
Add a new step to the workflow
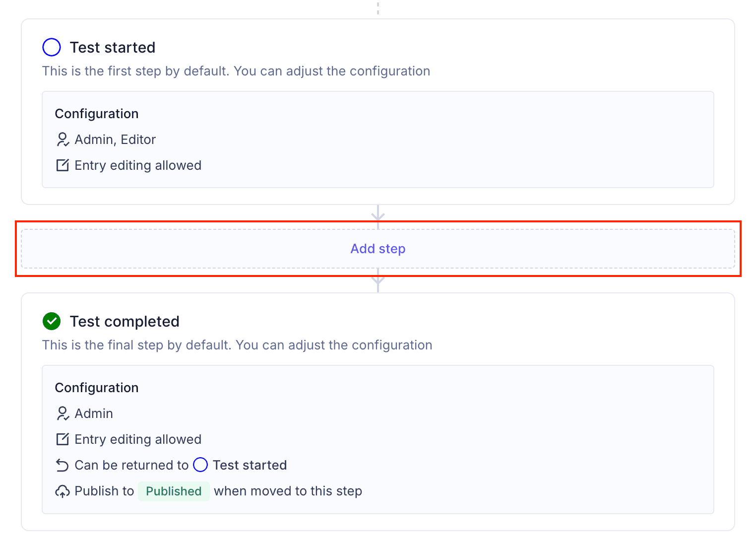coord(378,249)
